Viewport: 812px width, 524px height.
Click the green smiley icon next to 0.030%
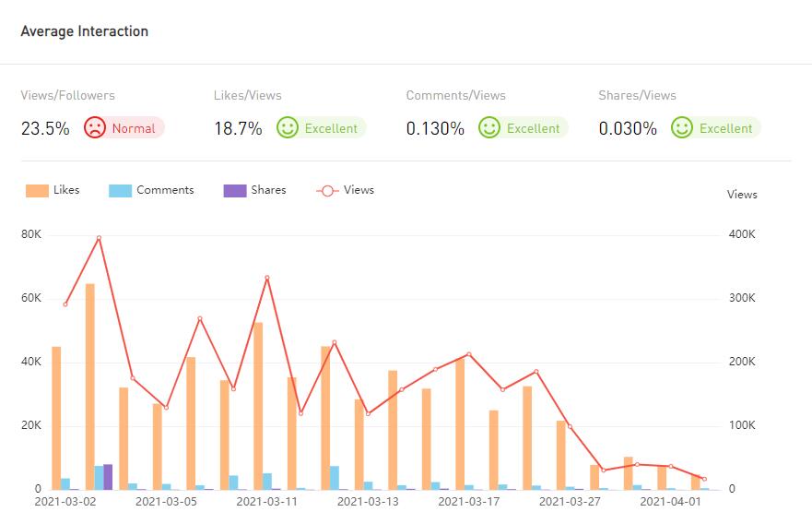(682, 128)
